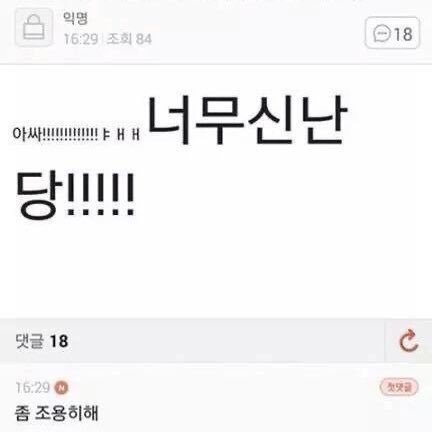Select the comment text 좀 조용히해
Viewport: 432px width, 432px height.
[x=57, y=413]
